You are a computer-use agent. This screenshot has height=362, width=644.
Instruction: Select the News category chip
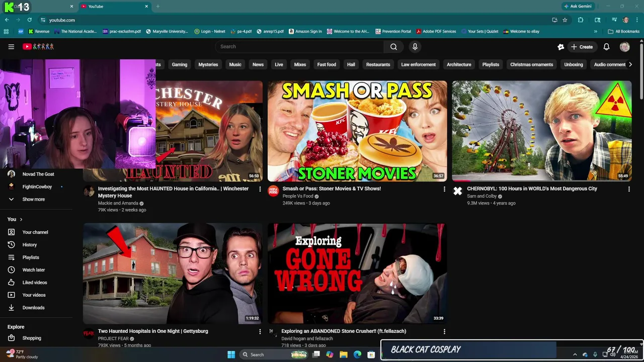pyautogui.click(x=258, y=64)
